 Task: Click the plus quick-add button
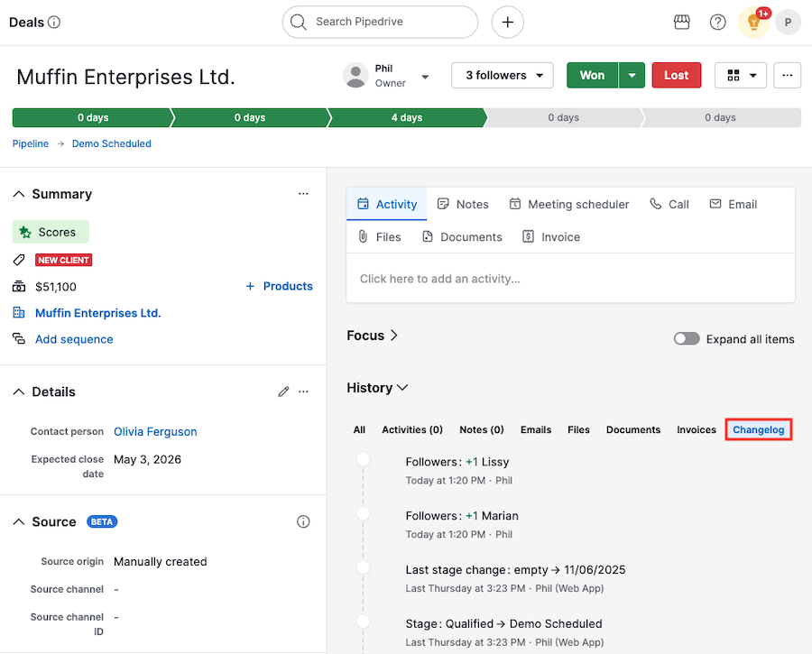point(507,23)
